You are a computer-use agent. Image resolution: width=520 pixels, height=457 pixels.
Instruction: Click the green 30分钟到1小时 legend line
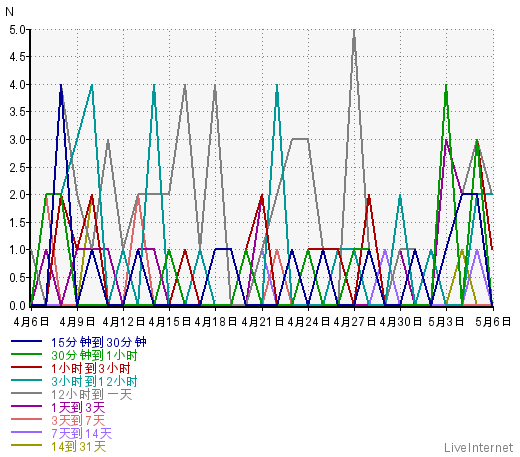[26, 354]
